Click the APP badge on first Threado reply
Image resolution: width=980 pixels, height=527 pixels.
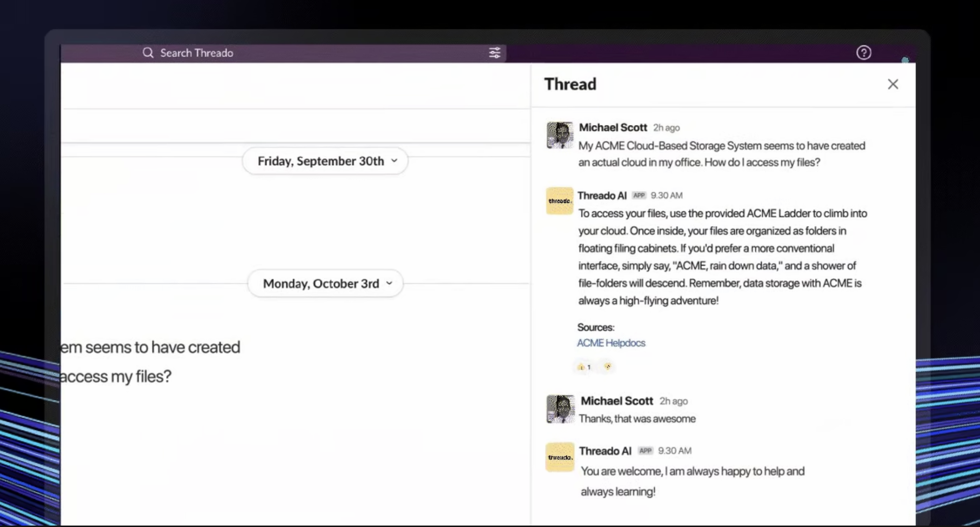(x=639, y=195)
